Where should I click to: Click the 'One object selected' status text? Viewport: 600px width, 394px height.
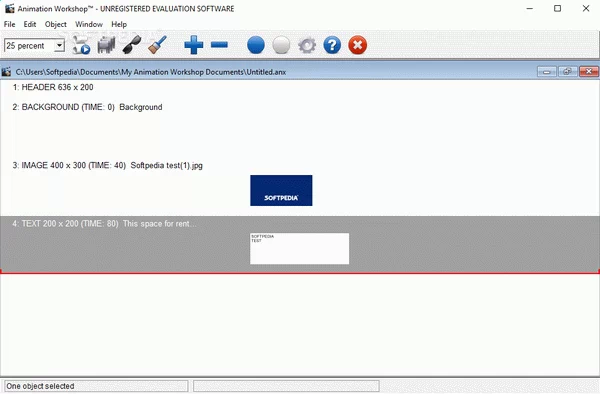point(40,386)
